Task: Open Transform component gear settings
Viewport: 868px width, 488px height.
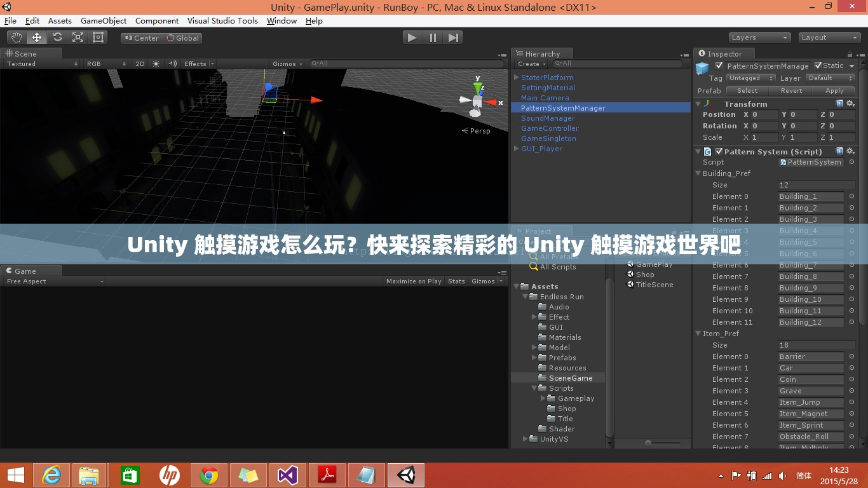Action: [x=850, y=104]
